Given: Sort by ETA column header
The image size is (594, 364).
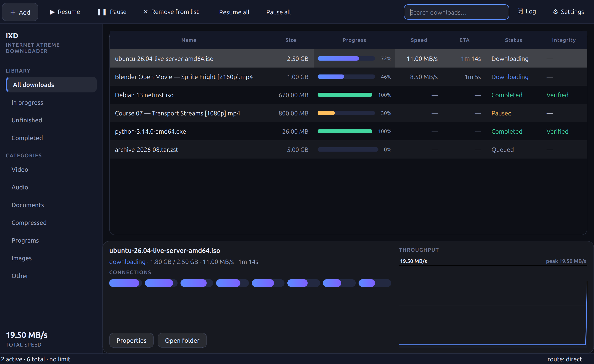Looking at the screenshot, I should pos(464,40).
